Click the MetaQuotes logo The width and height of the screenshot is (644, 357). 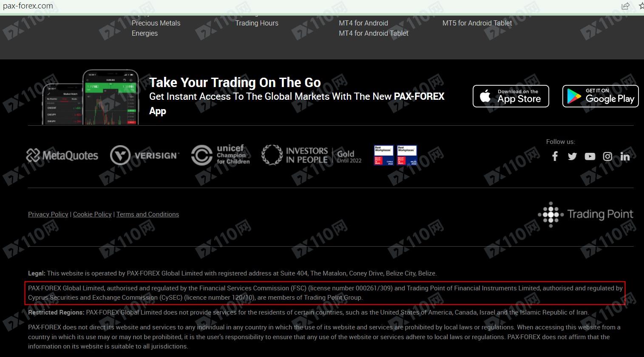(62, 155)
